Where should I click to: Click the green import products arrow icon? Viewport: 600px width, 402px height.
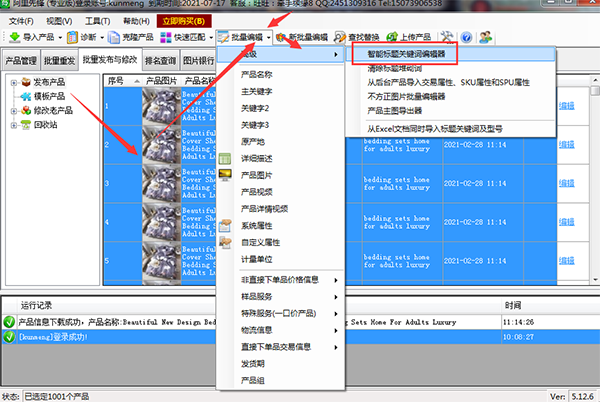coord(15,37)
